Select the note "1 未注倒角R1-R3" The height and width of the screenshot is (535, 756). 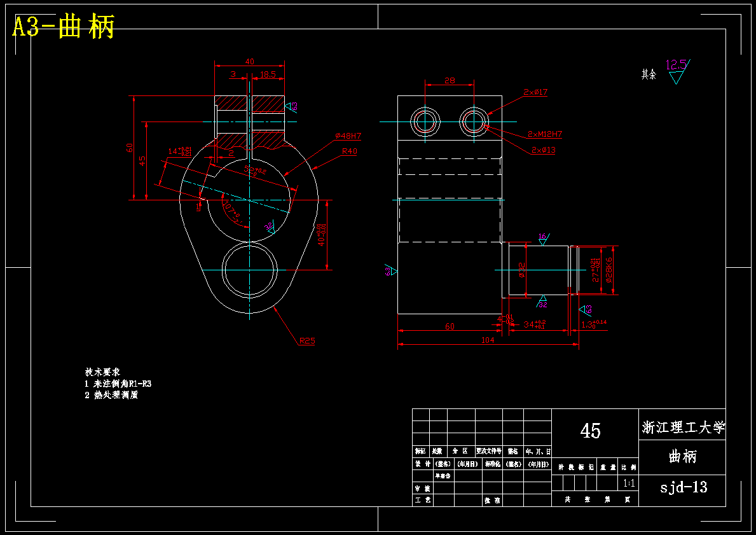[118, 384]
